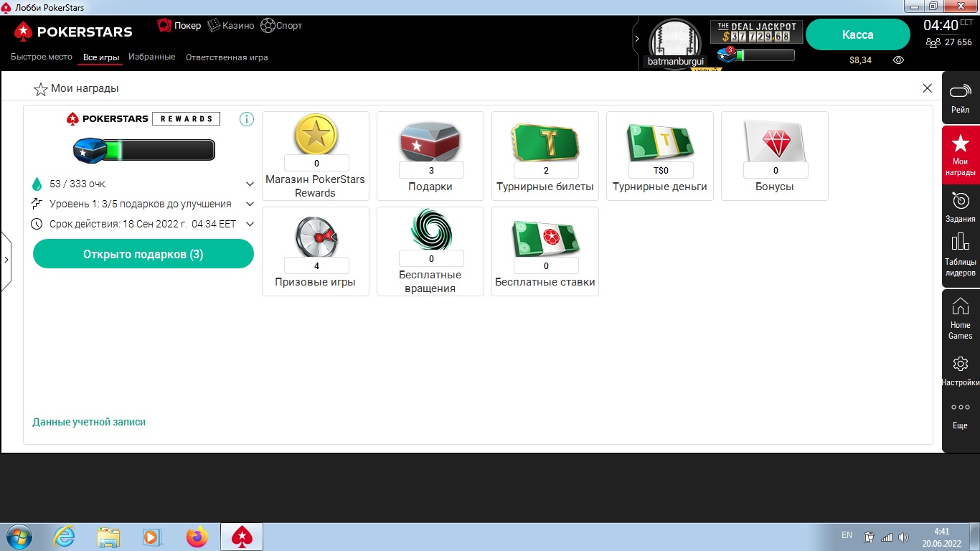
Task: Select Мои награды star in sidebar
Action: pos(960,142)
